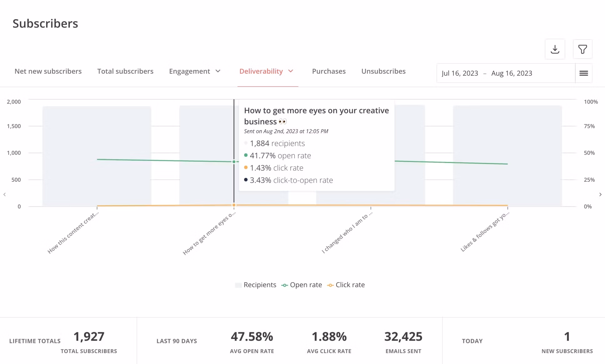Viewport: 605px width, 364px height.
Task: Click the gray Recipients color swatch in the legend
Action: (238, 285)
